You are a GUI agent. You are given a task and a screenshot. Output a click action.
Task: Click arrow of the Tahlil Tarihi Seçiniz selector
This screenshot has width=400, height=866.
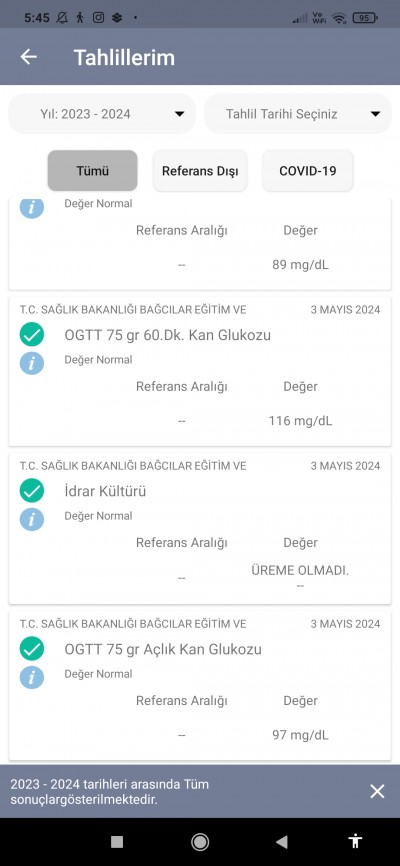point(376,114)
